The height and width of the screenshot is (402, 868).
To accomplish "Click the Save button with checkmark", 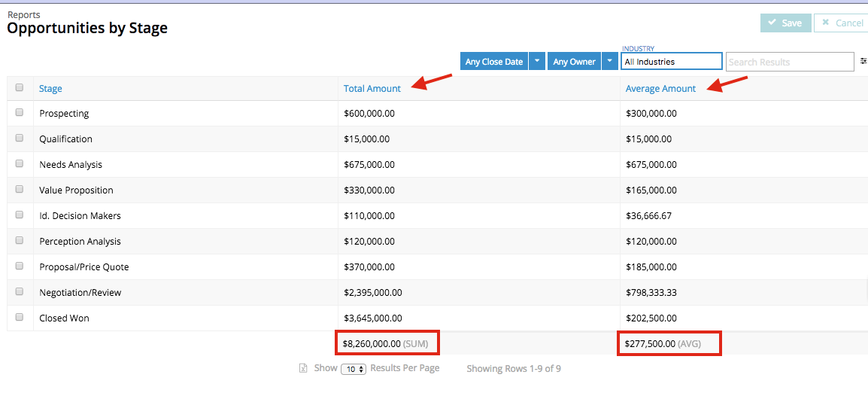I will (785, 23).
